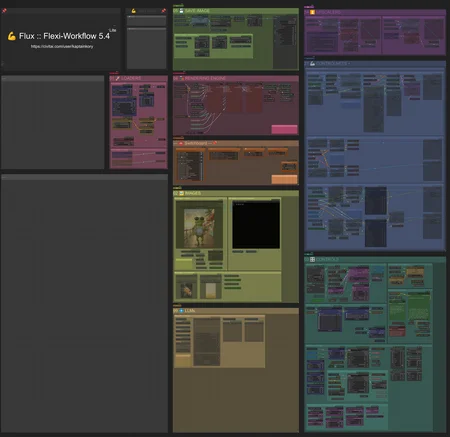This screenshot has width=450, height=437.
Task: Click the pink button in Rendering Engine
Action: pos(284,129)
